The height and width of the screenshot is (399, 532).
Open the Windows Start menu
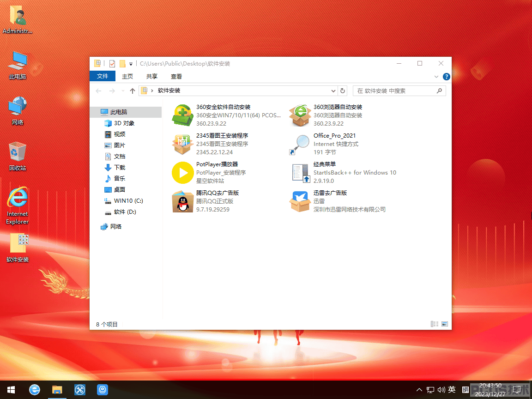[x=11, y=389]
